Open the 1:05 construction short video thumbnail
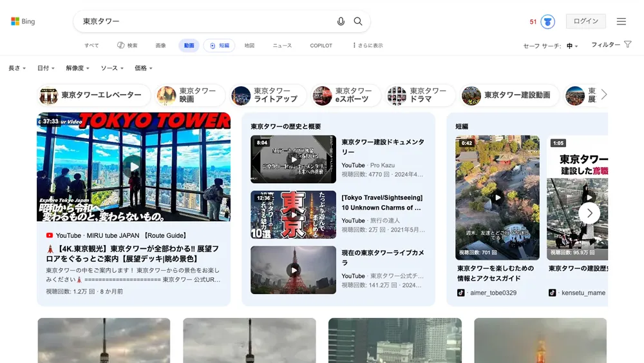Screen dimensions: 644x363 [578, 198]
